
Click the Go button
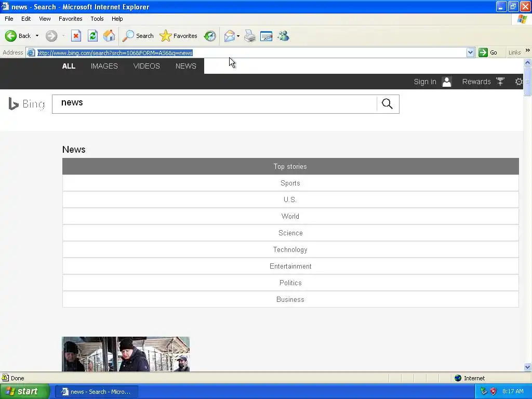click(x=488, y=52)
